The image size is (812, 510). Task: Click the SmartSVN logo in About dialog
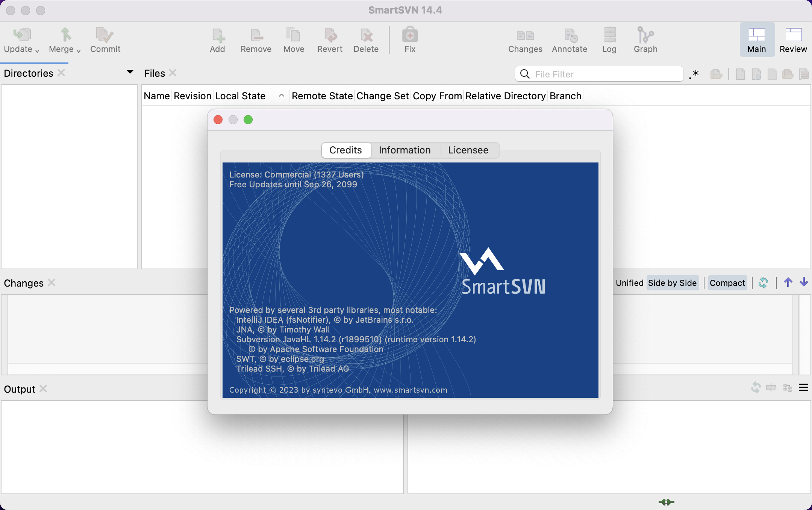coord(503,272)
